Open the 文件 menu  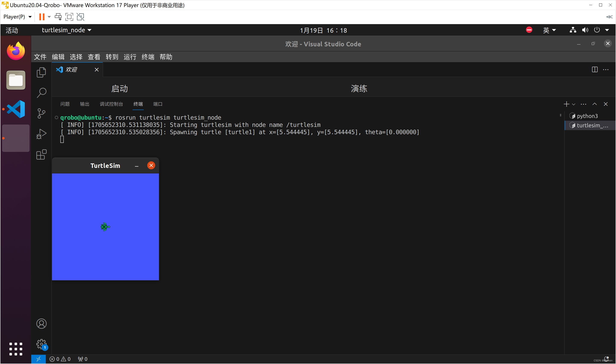40,57
